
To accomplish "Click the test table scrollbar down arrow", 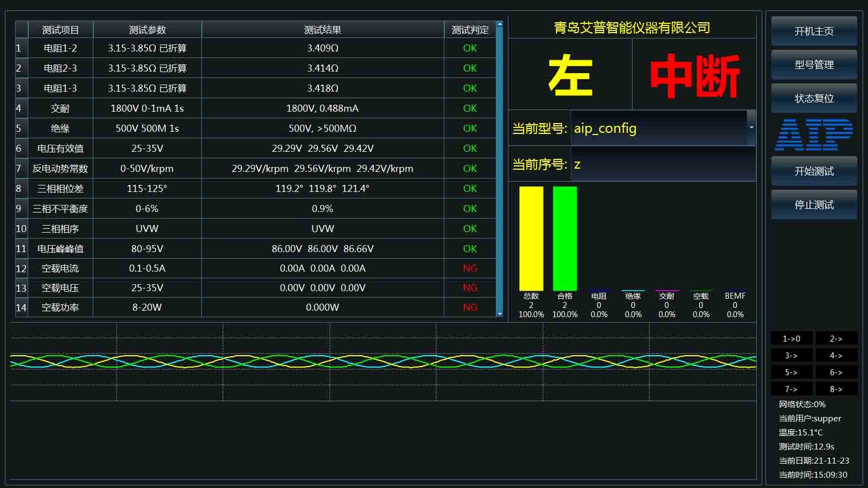I will [500, 313].
